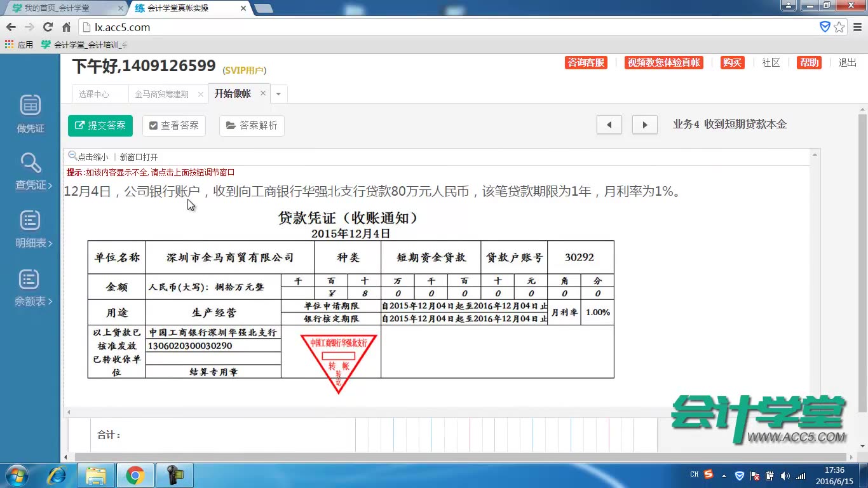The height and width of the screenshot is (488, 868).
Task: Click the right arrow to next business task
Action: pos(644,125)
